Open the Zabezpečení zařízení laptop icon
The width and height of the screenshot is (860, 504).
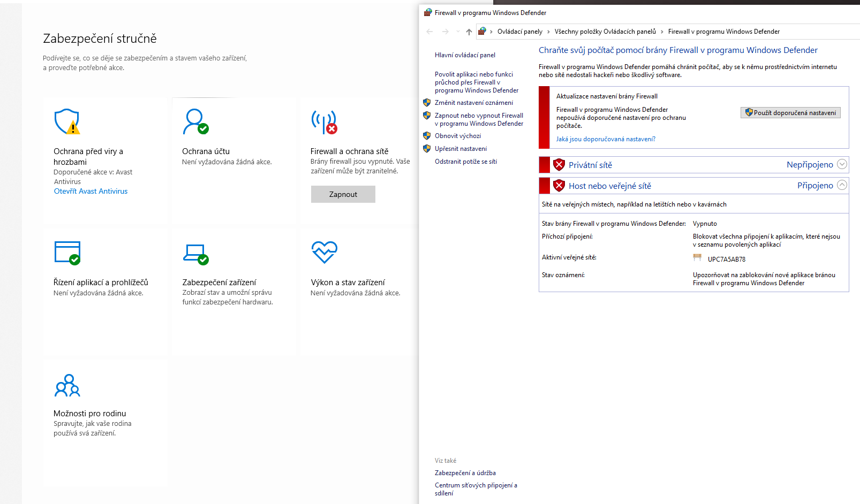[x=195, y=254]
